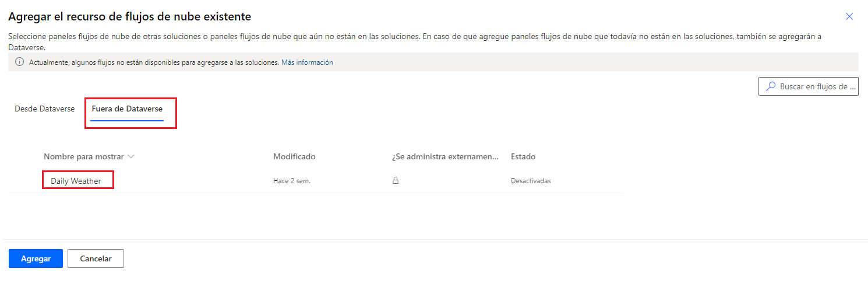Select the Fuera de Dataverse tab
Screen dimensions: 868x304
pyautogui.click(x=127, y=109)
